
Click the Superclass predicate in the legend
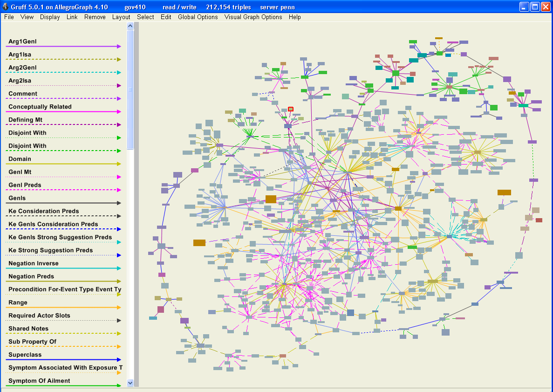pyautogui.click(x=25, y=355)
